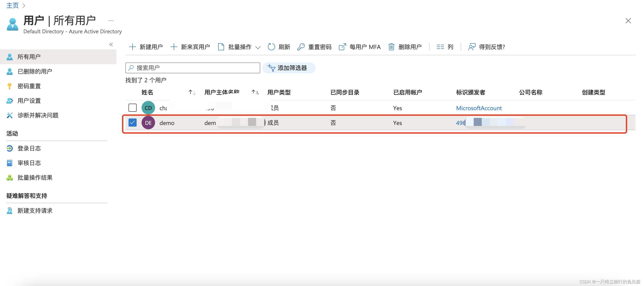Click the 重置密码 reset password key icon

[301, 47]
